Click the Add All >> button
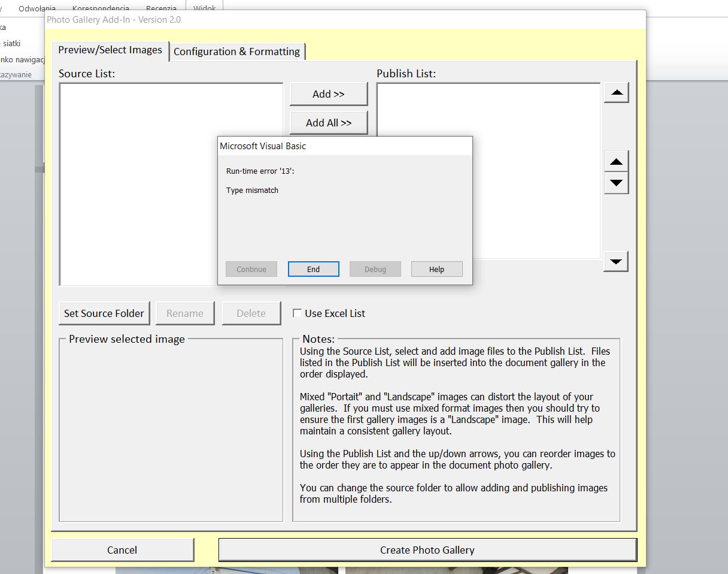 click(328, 122)
